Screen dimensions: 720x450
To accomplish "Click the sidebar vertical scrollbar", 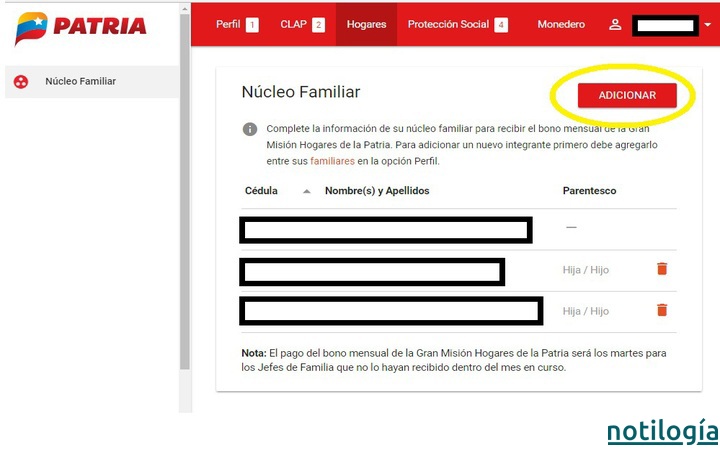I will (x=185, y=193).
